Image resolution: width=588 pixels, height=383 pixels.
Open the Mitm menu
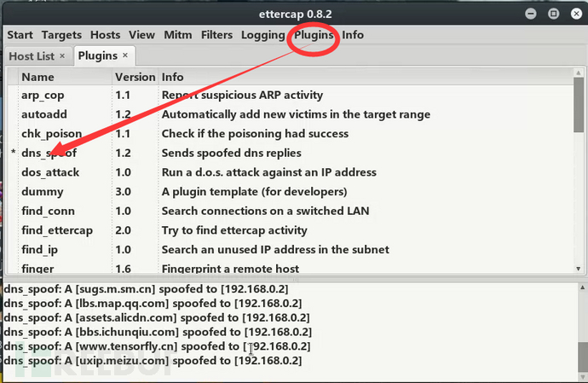coord(178,35)
